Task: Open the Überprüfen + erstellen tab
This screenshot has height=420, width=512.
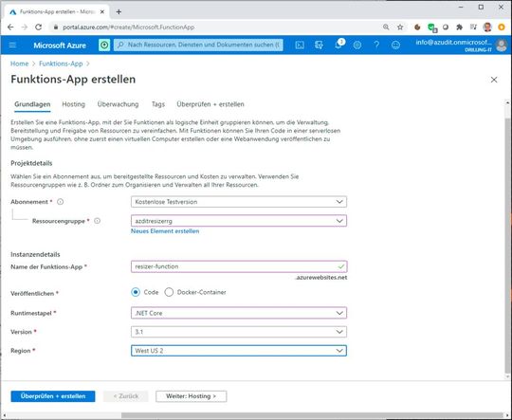Action: tap(210, 104)
